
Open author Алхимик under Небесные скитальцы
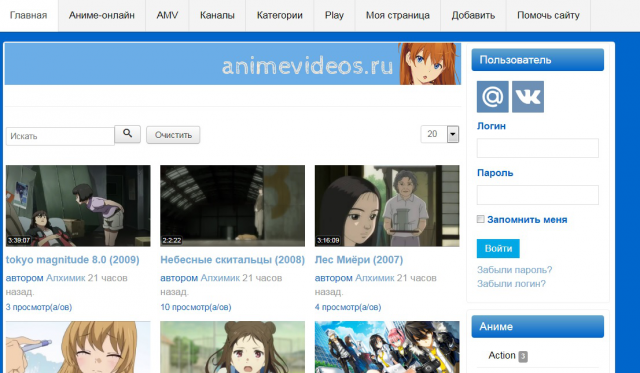click(220, 278)
